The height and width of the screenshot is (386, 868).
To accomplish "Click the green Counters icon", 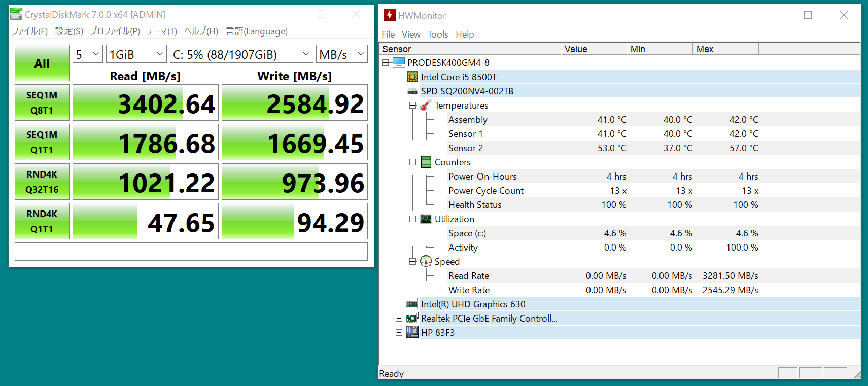I will (x=426, y=162).
